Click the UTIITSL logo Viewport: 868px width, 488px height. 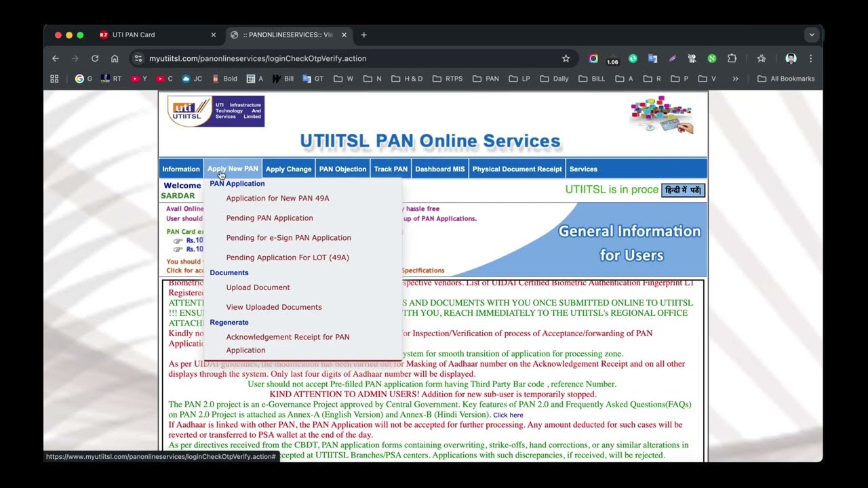216,111
